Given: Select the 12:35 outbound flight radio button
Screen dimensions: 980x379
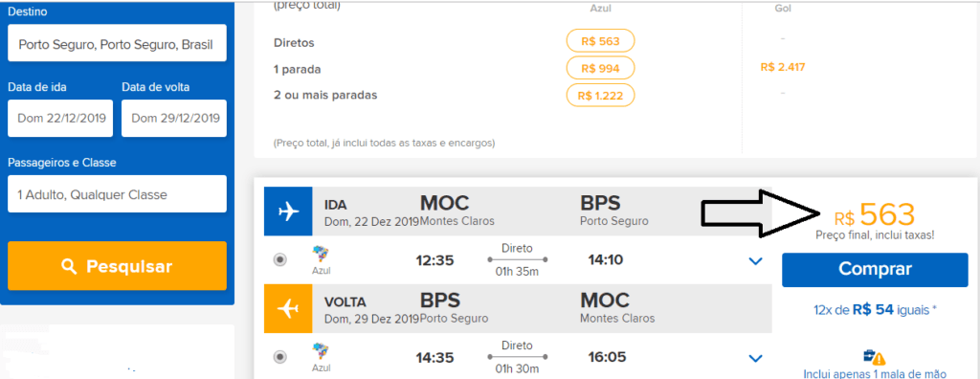Looking at the screenshot, I should coord(280,259).
